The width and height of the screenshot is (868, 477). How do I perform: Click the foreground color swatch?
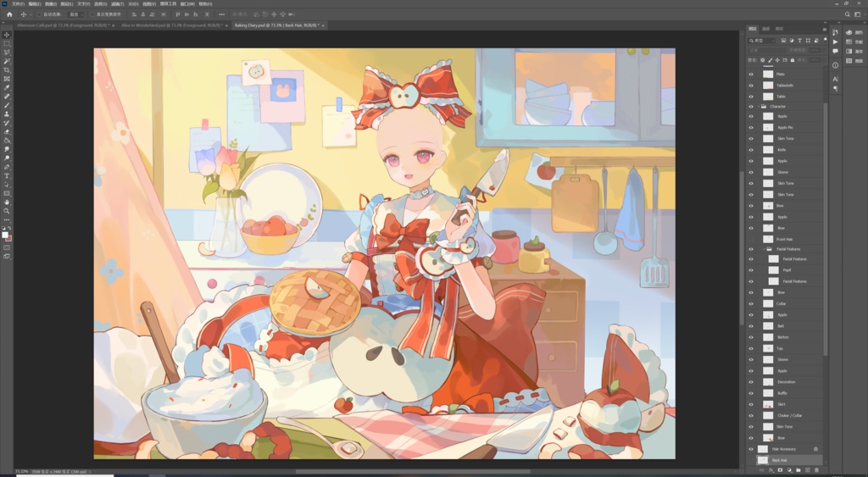5,235
